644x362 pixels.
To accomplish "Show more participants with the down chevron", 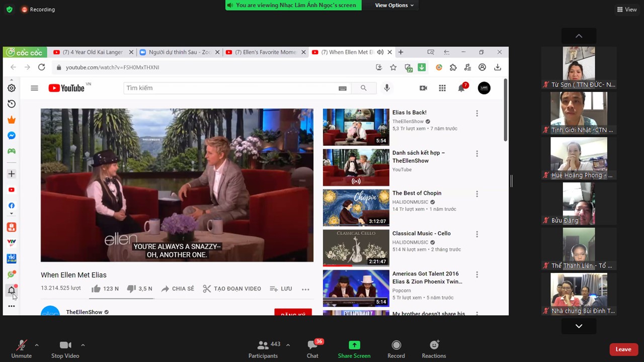I will (x=579, y=326).
